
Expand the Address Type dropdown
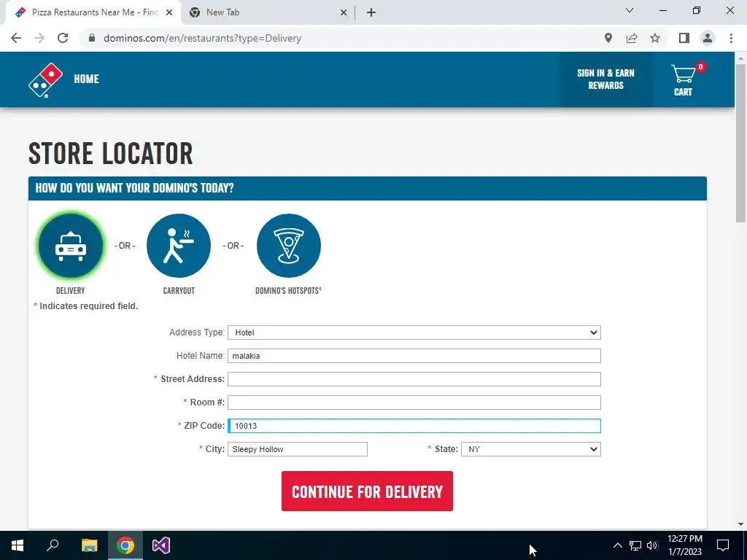point(414,332)
